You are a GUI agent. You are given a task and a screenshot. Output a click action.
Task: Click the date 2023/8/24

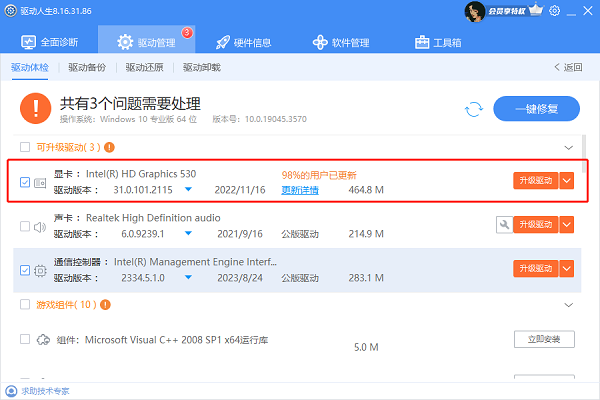[x=240, y=278]
